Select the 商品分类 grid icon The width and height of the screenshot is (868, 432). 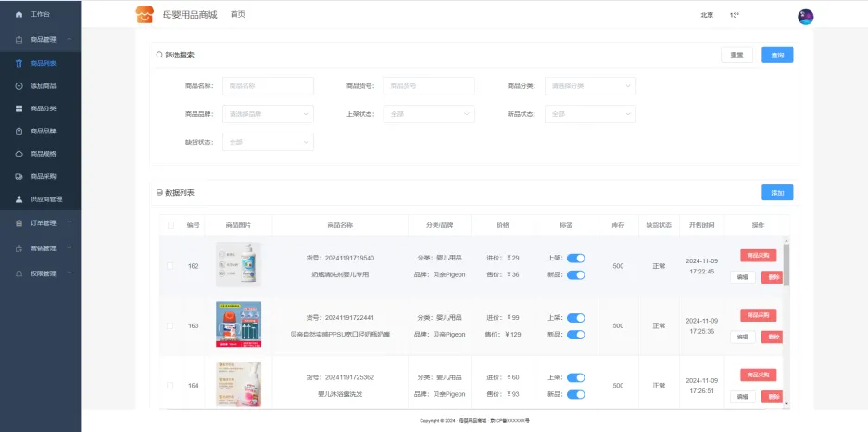(x=19, y=108)
